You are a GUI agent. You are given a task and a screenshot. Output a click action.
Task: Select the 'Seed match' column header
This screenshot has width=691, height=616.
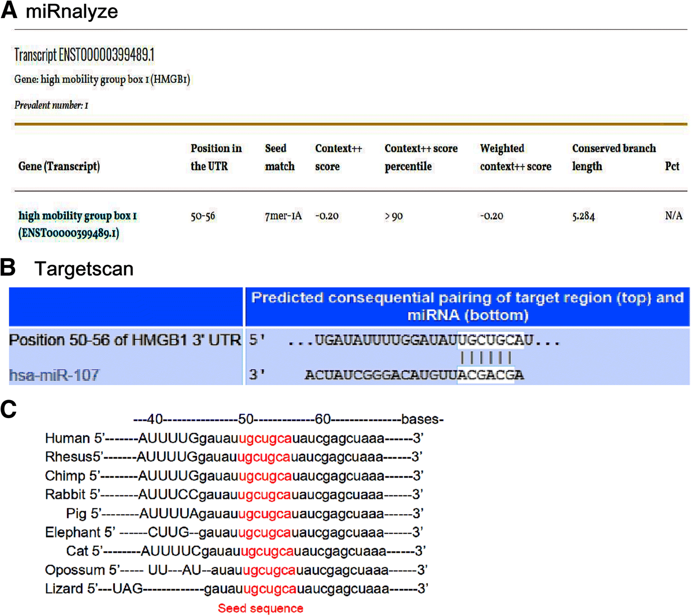click(x=280, y=157)
